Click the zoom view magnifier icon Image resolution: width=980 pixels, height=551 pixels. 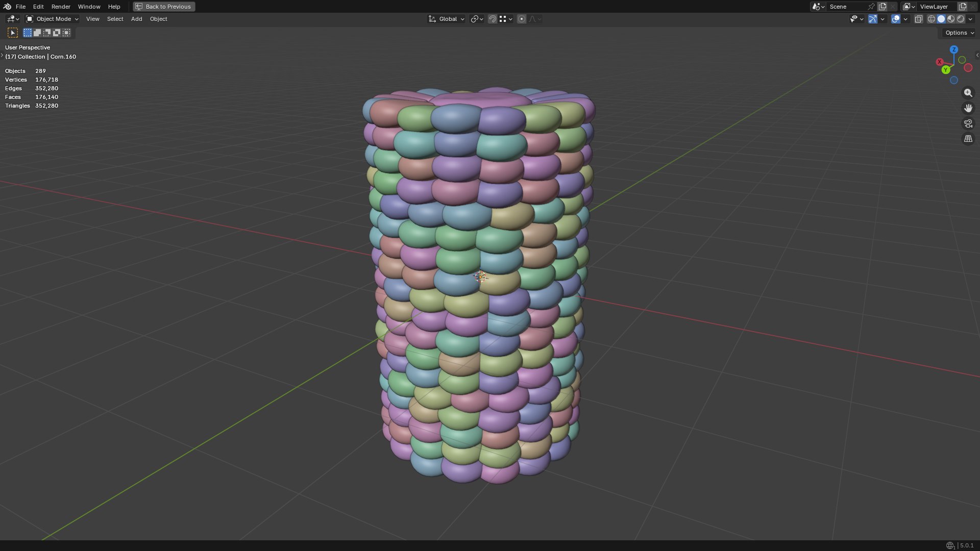pyautogui.click(x=968, y=93)
